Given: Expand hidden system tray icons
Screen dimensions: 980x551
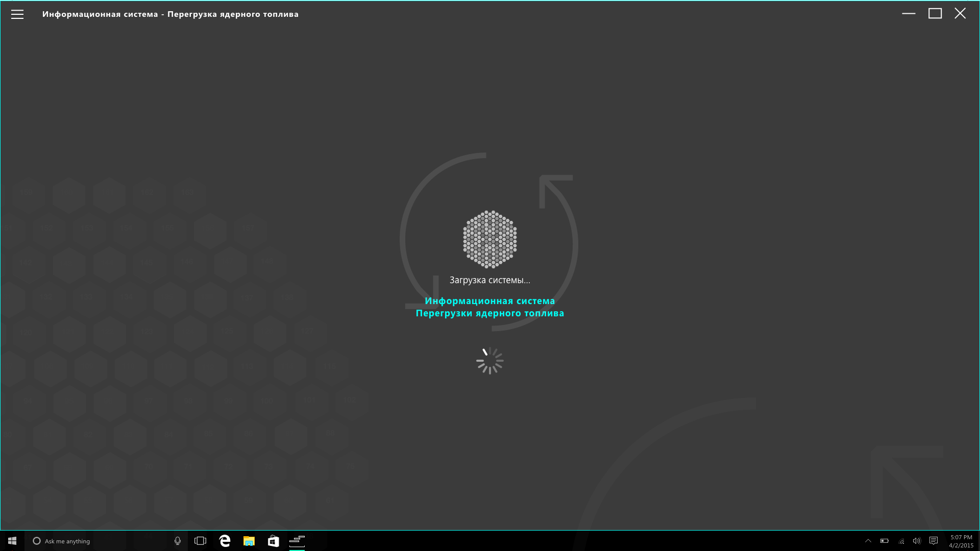Looking at the screenshot, I should tap(868, 541).
